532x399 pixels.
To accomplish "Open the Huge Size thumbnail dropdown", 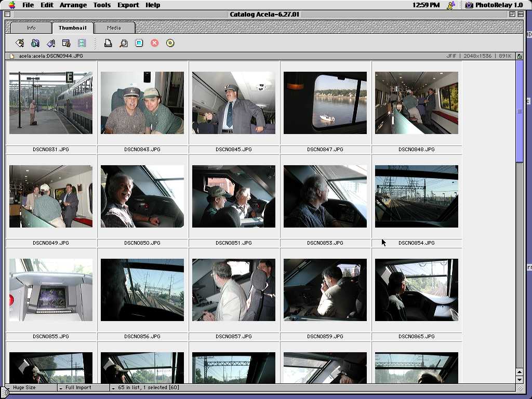I will (x=31, y=388).
